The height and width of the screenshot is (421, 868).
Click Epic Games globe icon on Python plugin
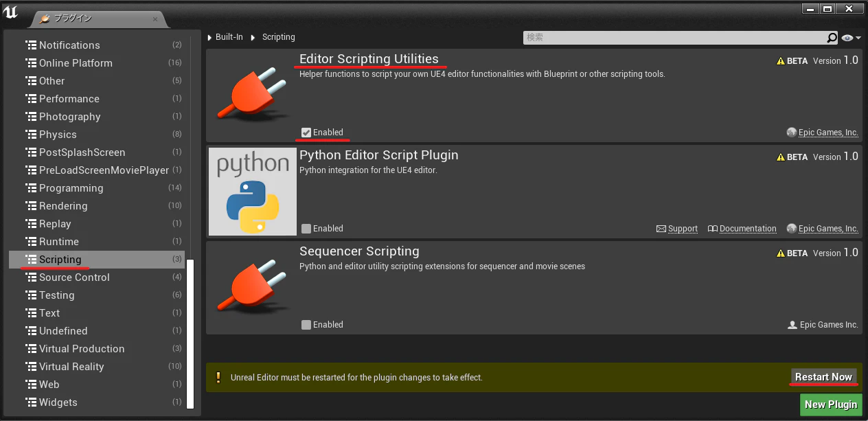pos(792,229)
